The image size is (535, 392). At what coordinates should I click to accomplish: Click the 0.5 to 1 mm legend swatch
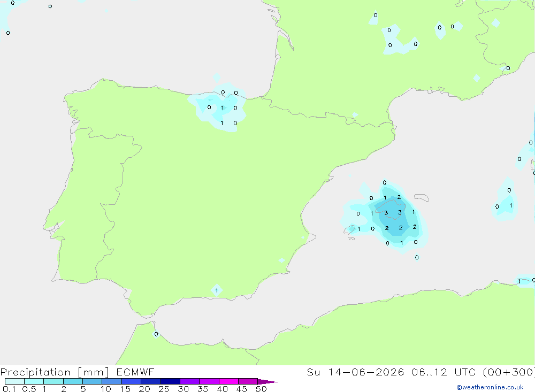(34, 381)
